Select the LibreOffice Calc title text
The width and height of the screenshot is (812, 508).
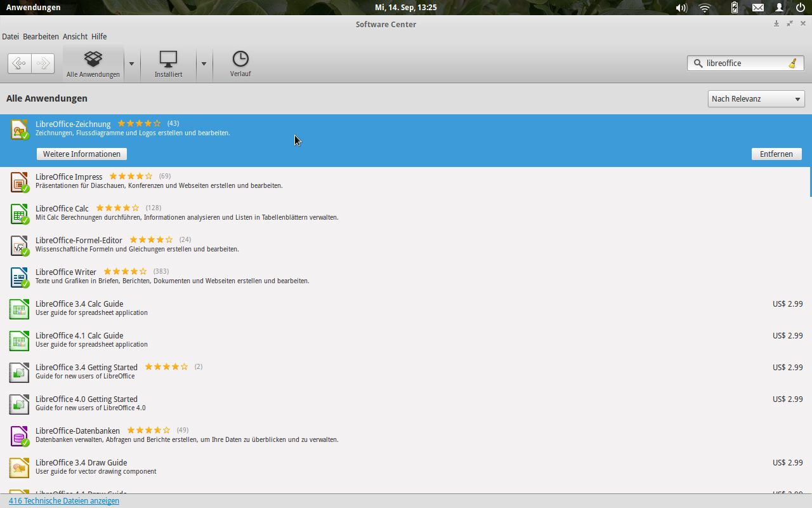(62, 208)
